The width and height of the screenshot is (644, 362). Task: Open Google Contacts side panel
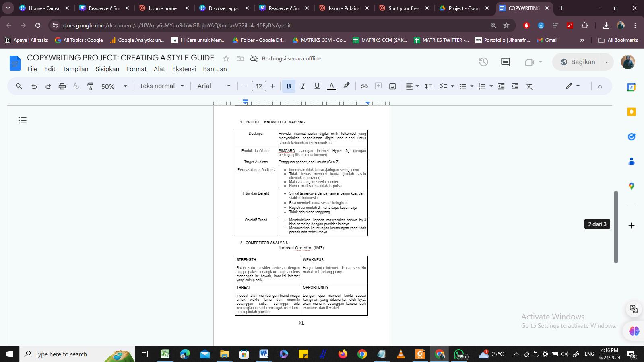pos(632,161)
